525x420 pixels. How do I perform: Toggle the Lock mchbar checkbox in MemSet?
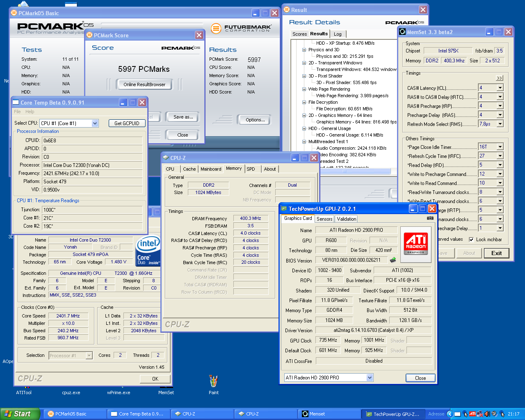pyautogui.click(x=471, y=240)
